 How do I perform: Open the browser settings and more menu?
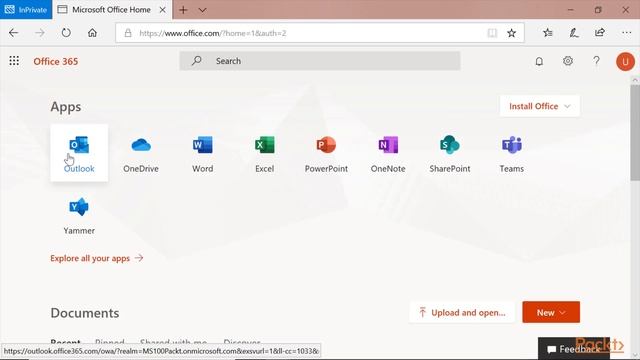pos(627,33)
